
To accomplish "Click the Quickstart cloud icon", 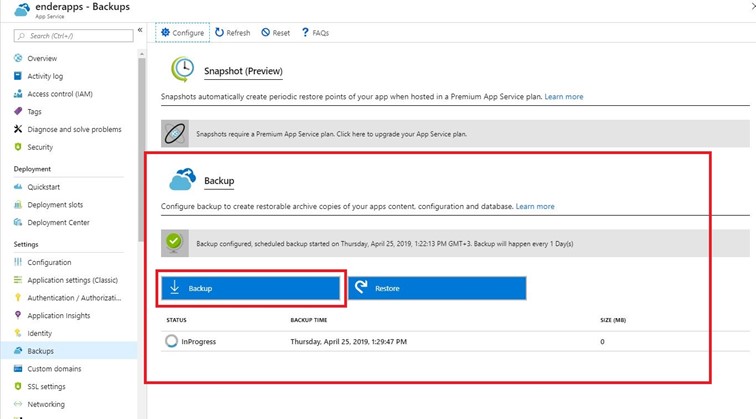I will tap(18, 187).
